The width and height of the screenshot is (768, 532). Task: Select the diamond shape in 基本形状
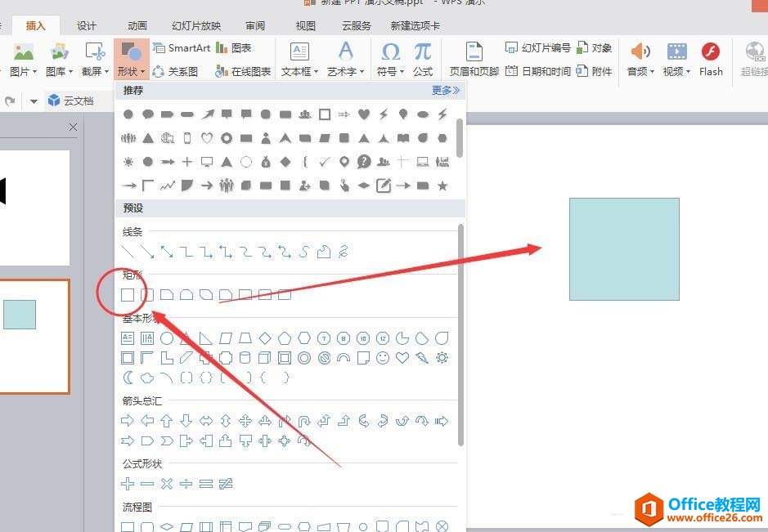click(x=264, y=338)
